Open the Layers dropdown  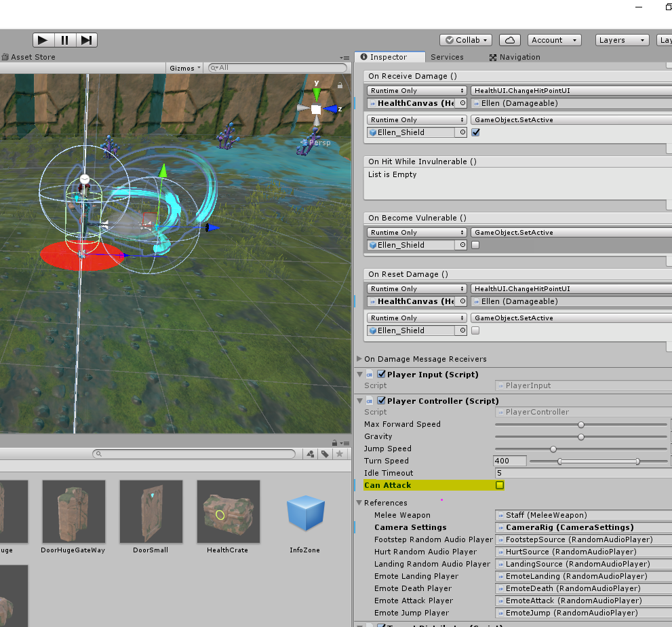pos(622,40)
